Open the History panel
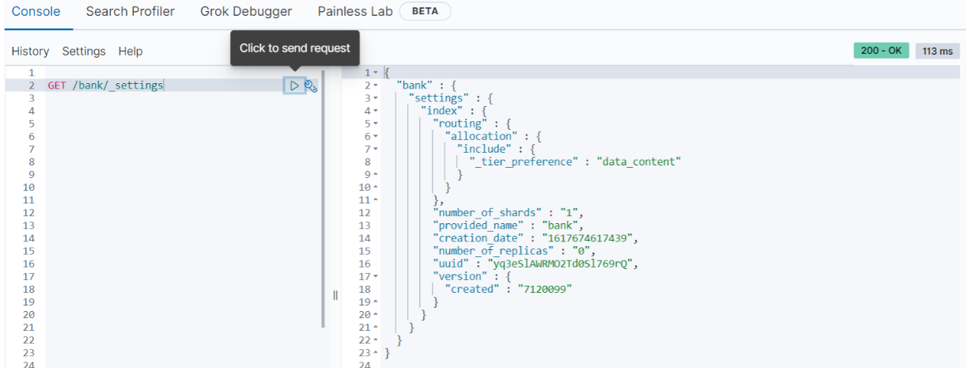The height and width of the screenshot is (368, 980). [30, 51]
